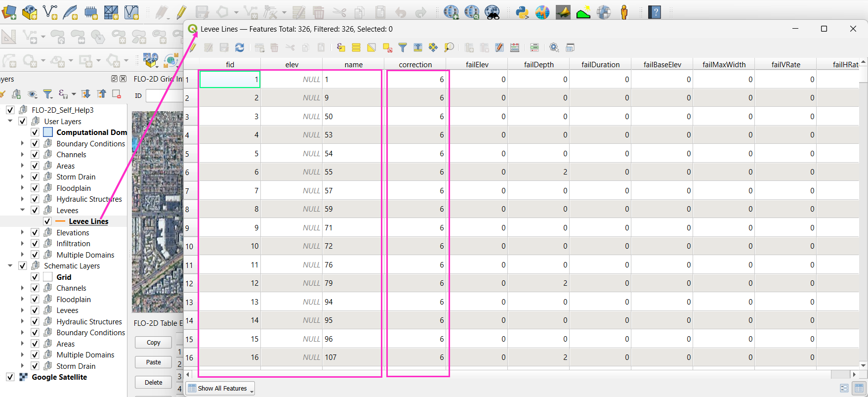The width and height of the screenshot is (868, 397).
Task: Click the Select features by expression icon
Action: click(341, 47)
